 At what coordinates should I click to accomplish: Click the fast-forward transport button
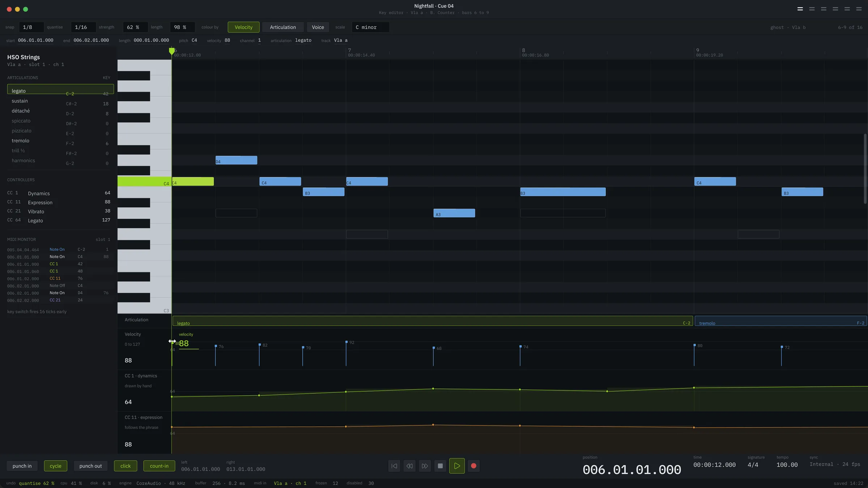pyautogui.click(x=425, y=466)
